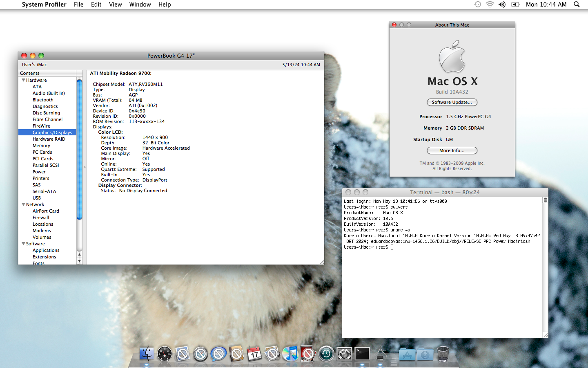Collapse the Network section triangle
588x368 pixels.
(x=23, y=204)
